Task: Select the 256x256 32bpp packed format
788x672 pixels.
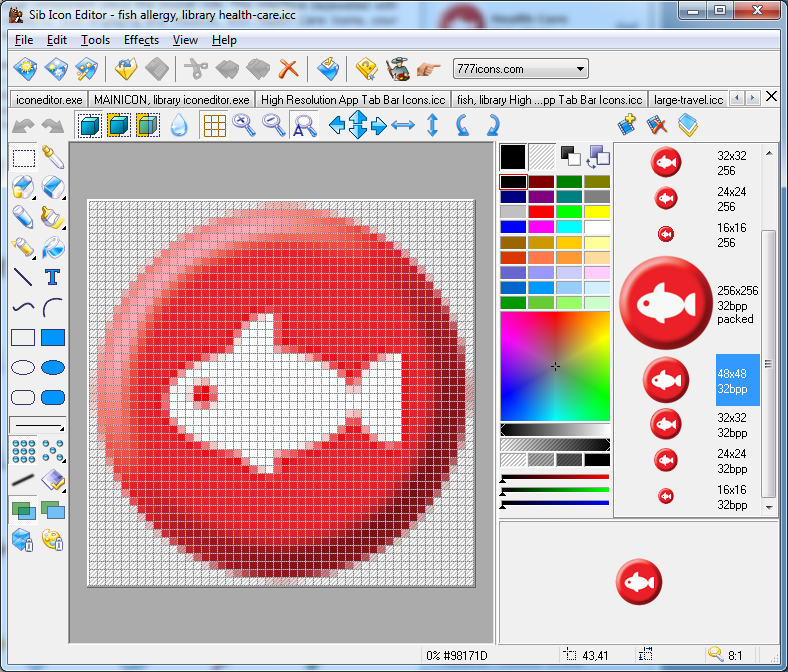Action: point(689,304)
